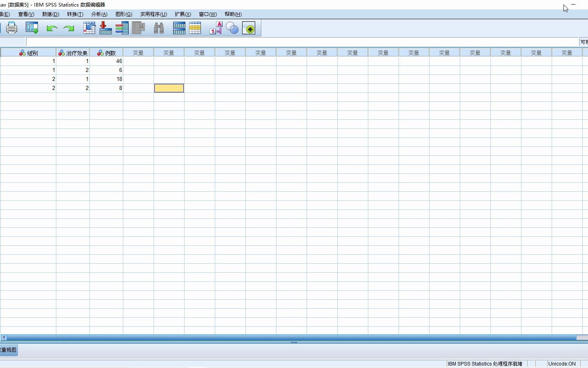Open the Variables info icon

point(122,28)
